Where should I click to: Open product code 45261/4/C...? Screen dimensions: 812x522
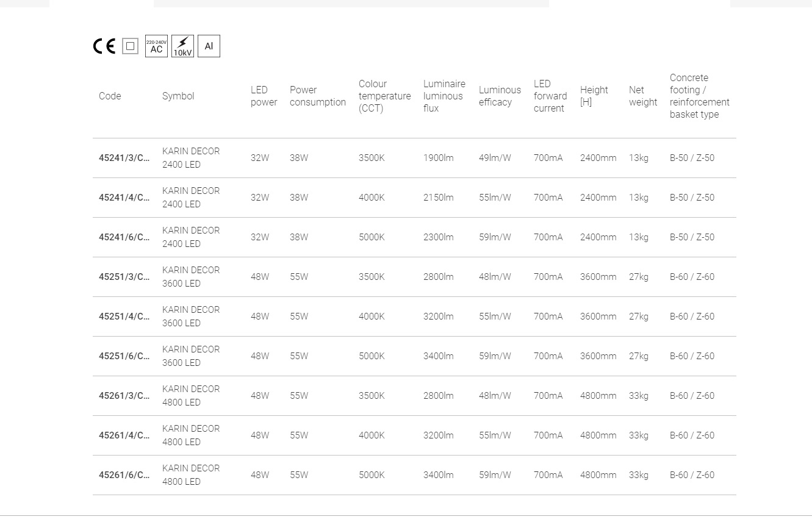pos(124,435)
